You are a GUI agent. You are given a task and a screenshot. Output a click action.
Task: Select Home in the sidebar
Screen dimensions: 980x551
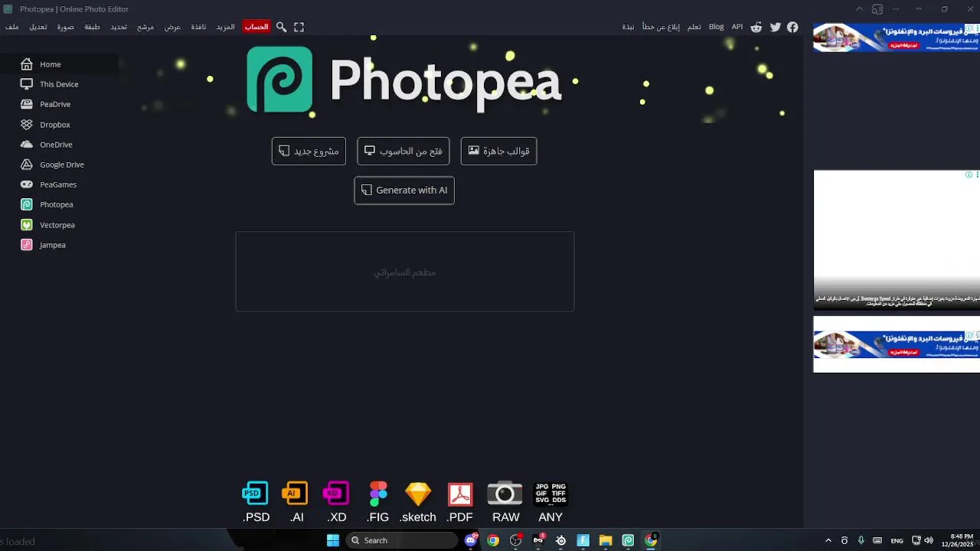tap(60, 64)
